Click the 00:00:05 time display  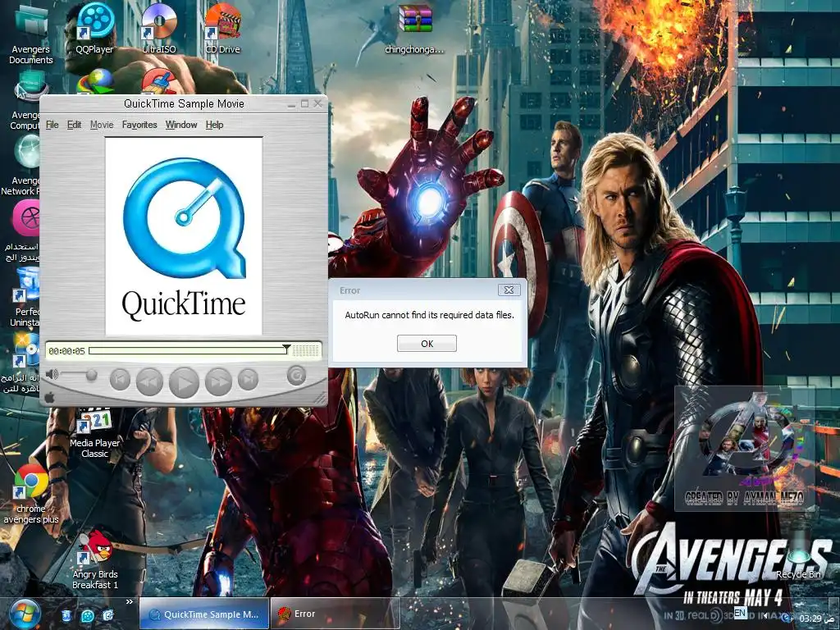click(66, 351)
